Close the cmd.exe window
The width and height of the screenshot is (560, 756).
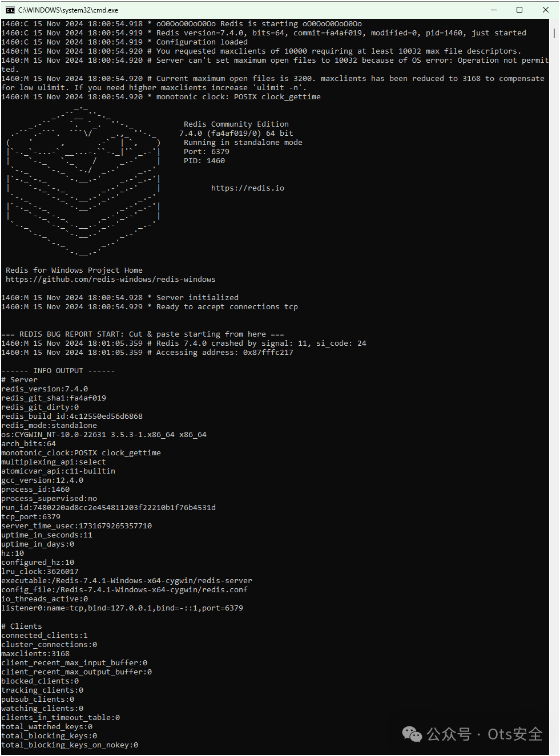[x=546, y=10]
